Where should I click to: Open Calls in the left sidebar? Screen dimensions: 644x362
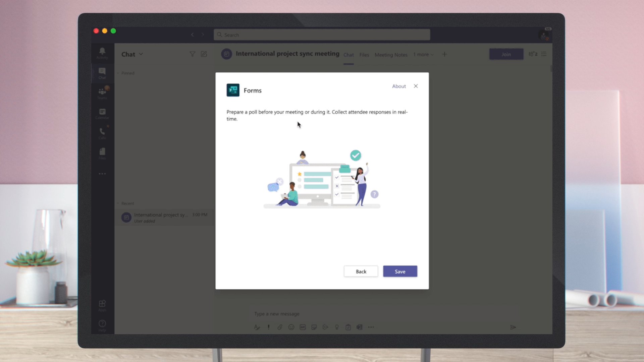pos(102,133)
